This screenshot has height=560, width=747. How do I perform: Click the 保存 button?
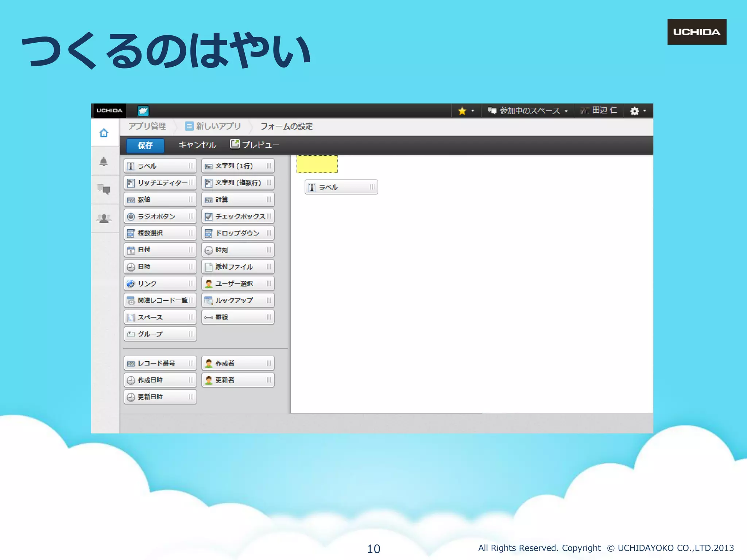(x=145, y=145)
